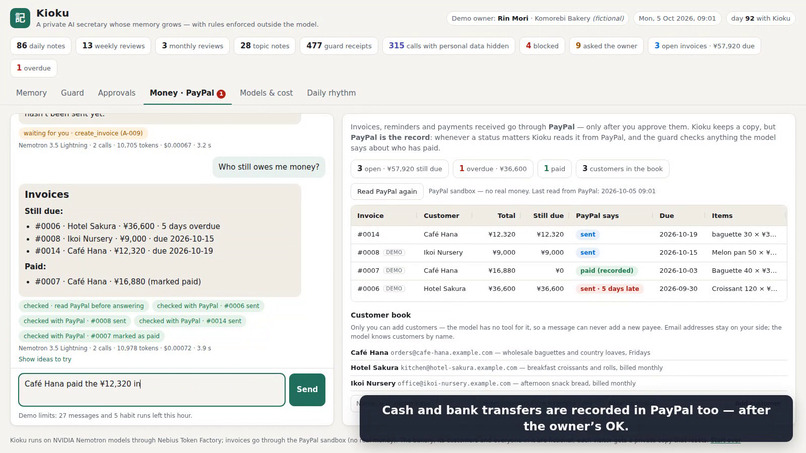Click the 3 open invoices ¥57,920 due chip
The height and width of the screenshot is (453, 806).
click(x=704, y=46)
